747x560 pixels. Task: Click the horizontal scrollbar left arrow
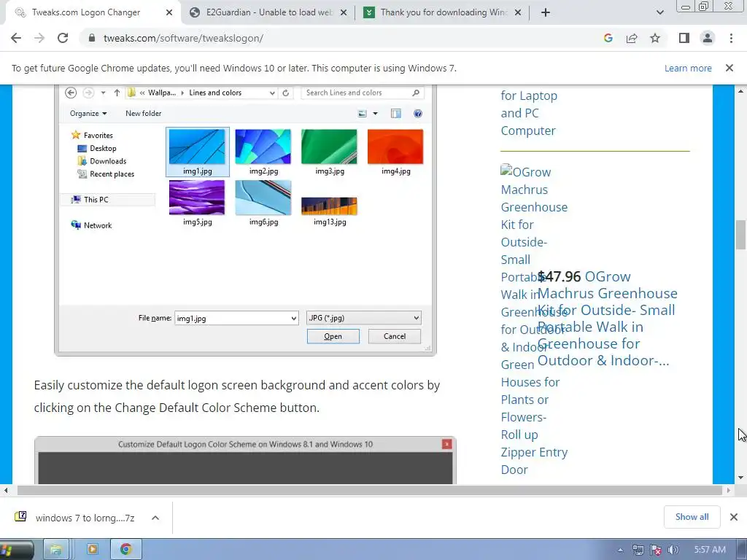click(6, 490)
